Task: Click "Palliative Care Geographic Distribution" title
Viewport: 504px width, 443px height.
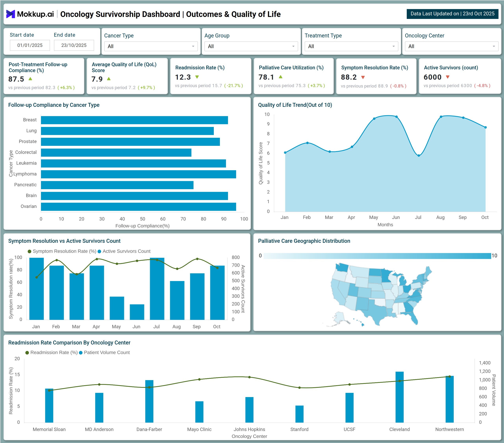Action: pyautogui.click(x=304, y=241)
